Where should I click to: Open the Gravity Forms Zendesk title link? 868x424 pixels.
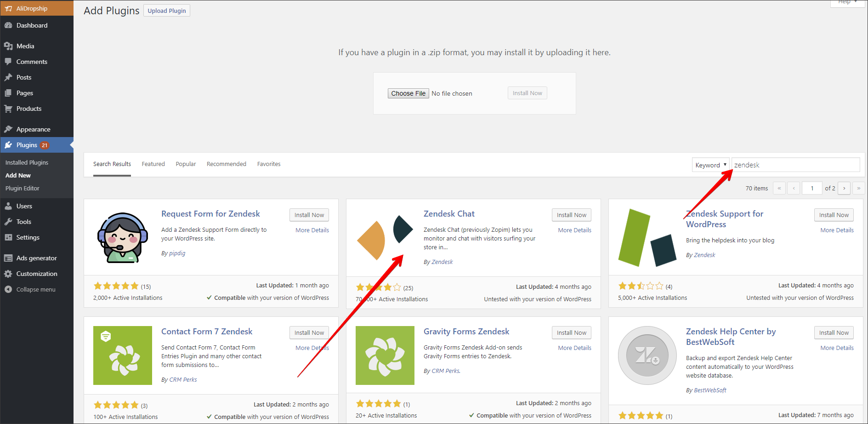pyautogui.click(x=466, y=332)
